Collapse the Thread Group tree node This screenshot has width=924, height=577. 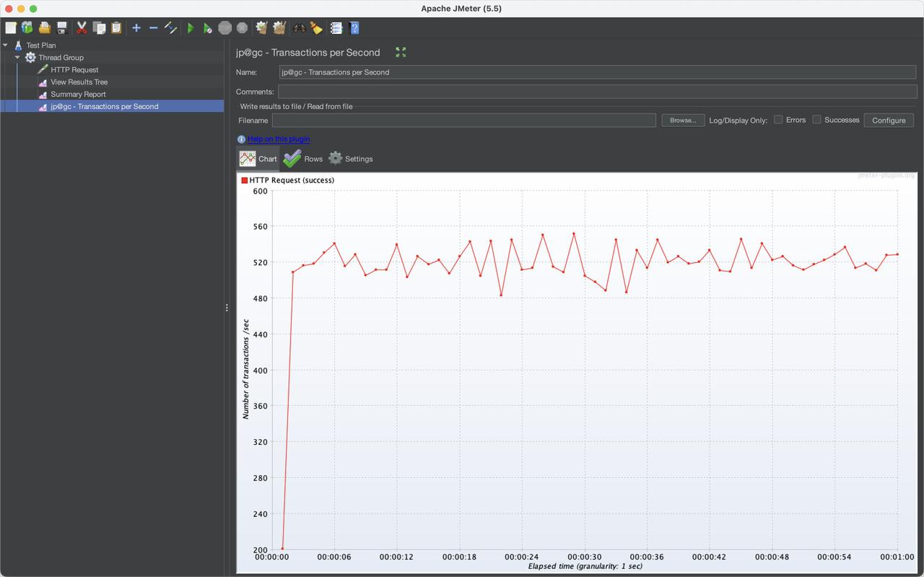pos(17,57)
